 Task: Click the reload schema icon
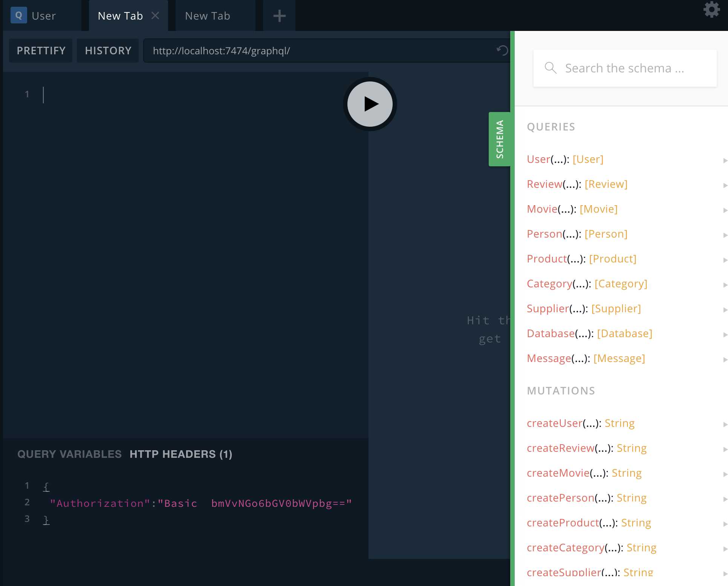tap(502, 51)
